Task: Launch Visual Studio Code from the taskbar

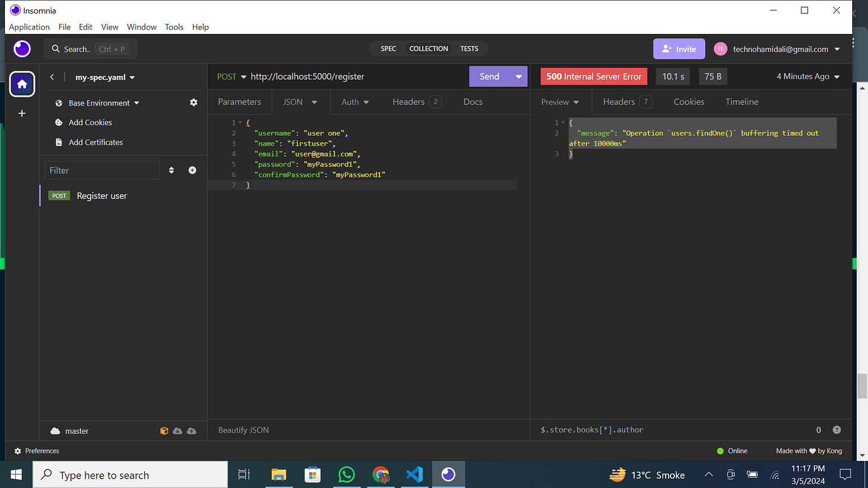Action: [x=415, y=475]
